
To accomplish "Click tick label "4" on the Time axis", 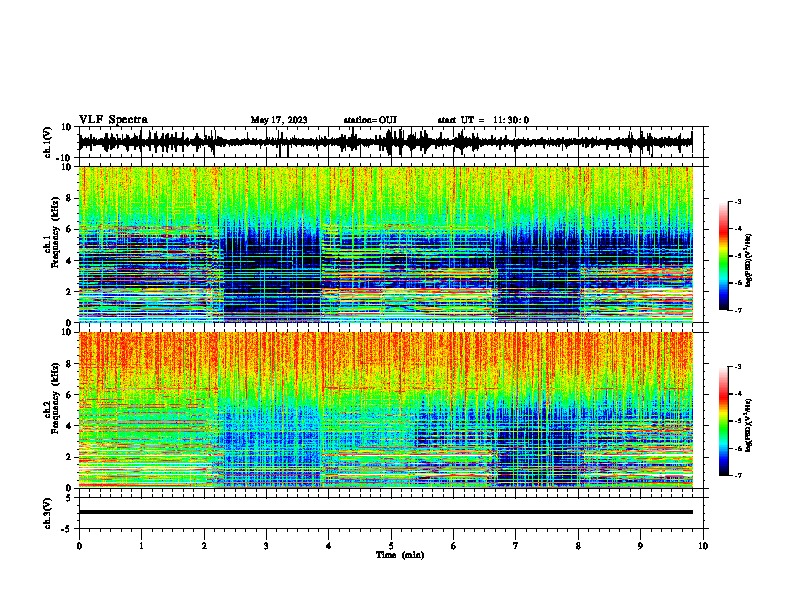I will pyautogui.click(x=329, y=546).
